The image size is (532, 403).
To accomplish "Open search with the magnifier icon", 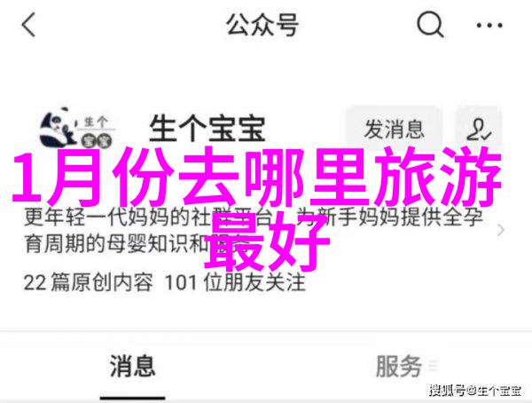I will point(430,25).
